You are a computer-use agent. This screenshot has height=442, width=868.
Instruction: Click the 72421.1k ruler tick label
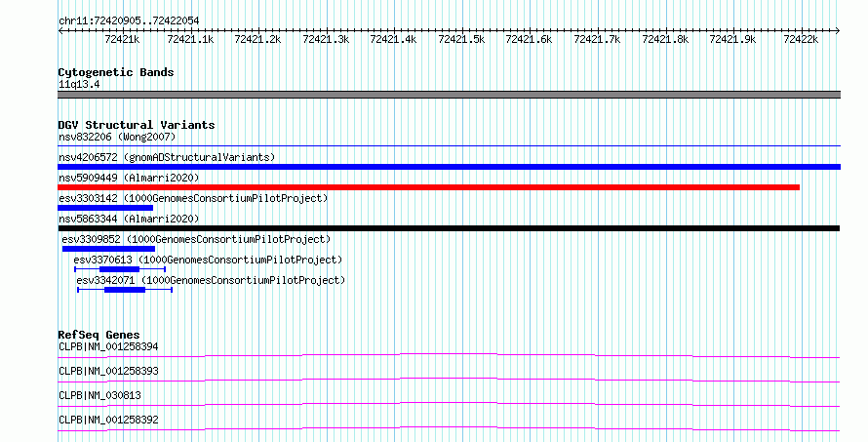click(190, 39)
